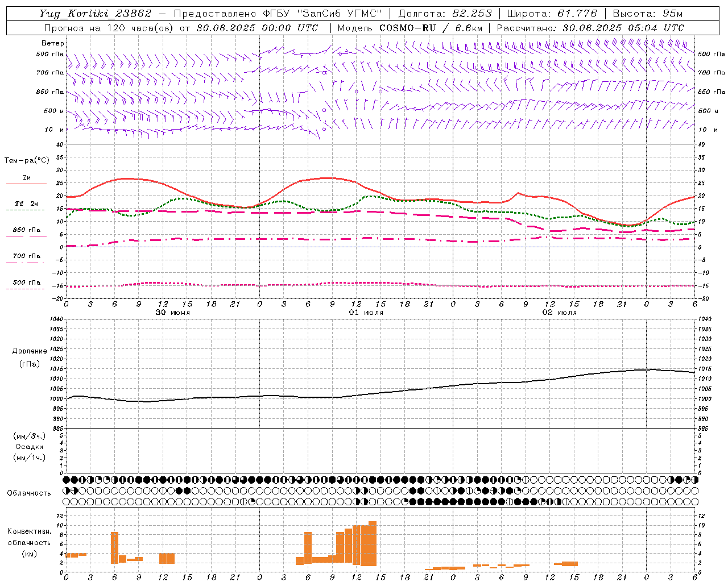Click the '(мм/3ч.)' precipitation unit label

(x=30, y=436)
